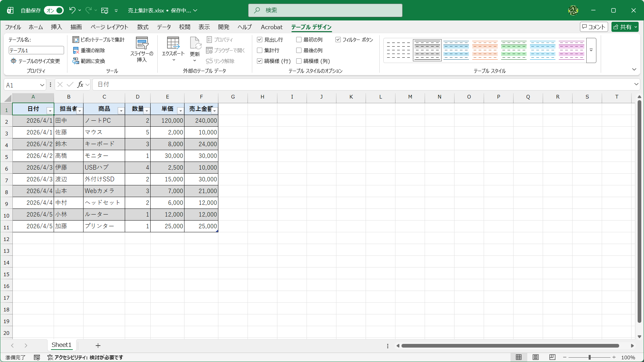Click the Resize Table icon
The height and width of the screenshot is (362, 644).
13,61
